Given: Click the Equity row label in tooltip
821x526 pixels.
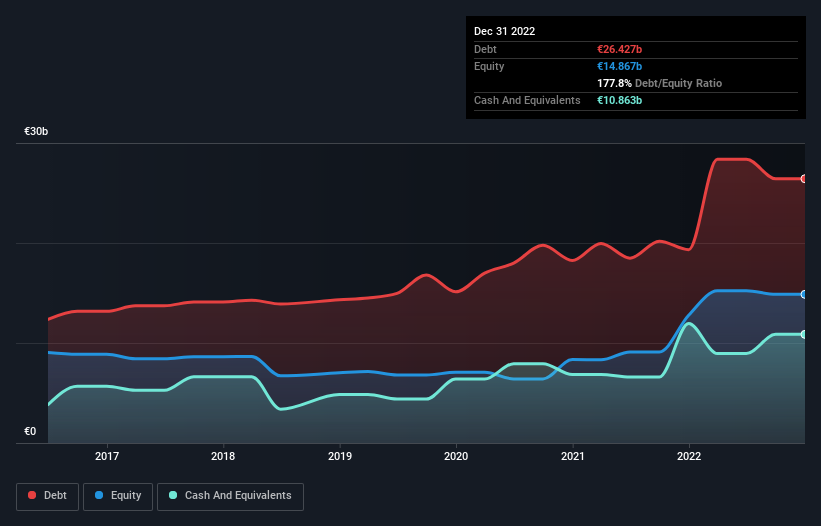Looking at the screenshot, I should point(489,66).
